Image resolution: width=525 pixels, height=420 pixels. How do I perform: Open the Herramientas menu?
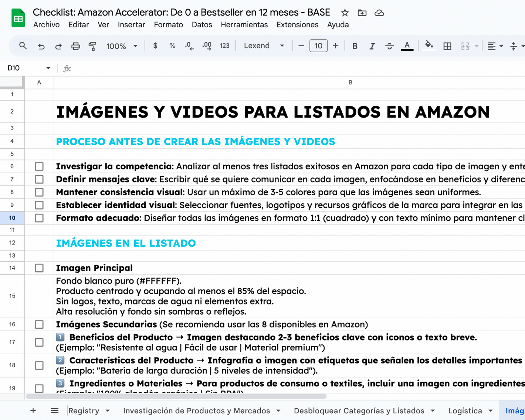click(244, 25)
